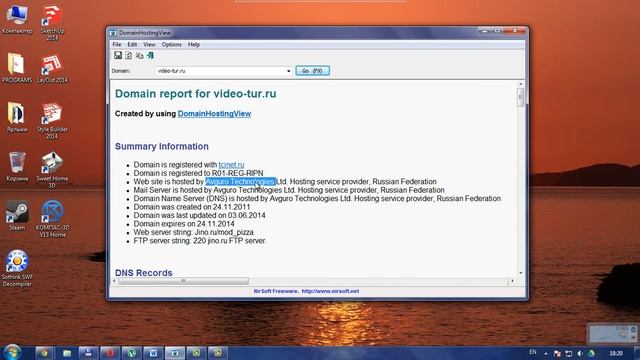The width and height of the screenshot is (640, 360).
Task: Select the Ярлыки folder on desktop
Action: (17, 118)
